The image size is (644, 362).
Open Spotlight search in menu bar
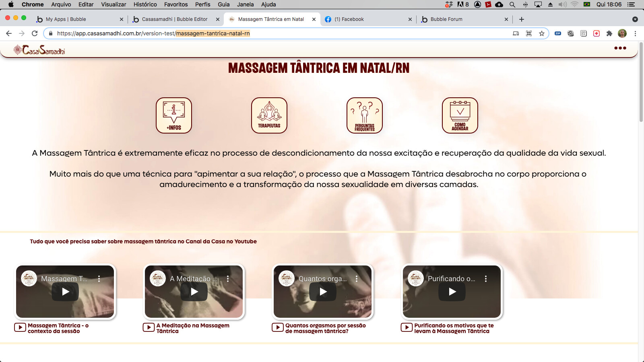pos(512,4)
